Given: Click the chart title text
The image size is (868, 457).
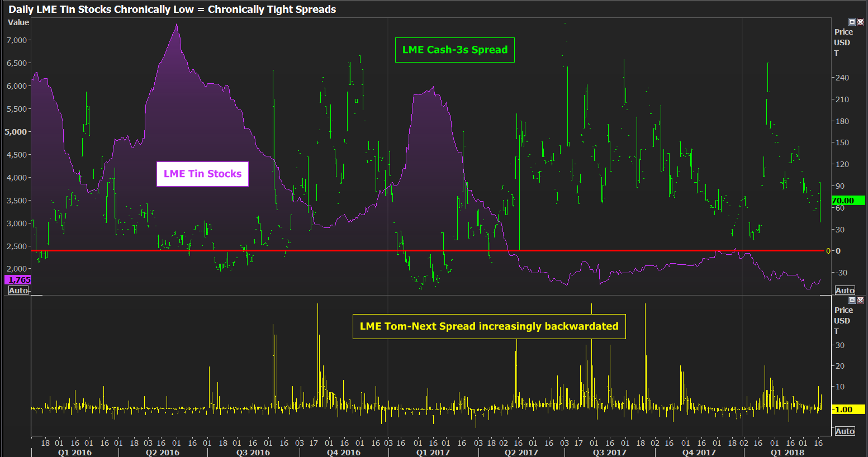Looking at the screenshot, I should 172,9.
